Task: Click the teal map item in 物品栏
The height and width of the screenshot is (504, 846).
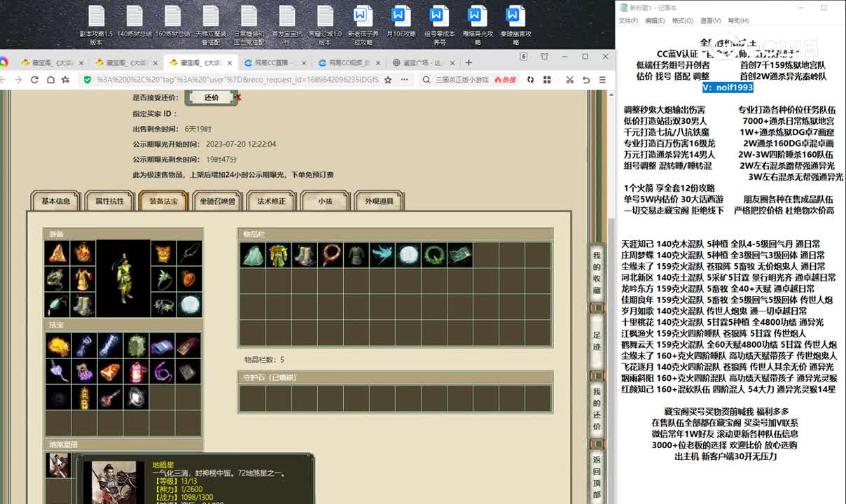Action: (459, 255)
